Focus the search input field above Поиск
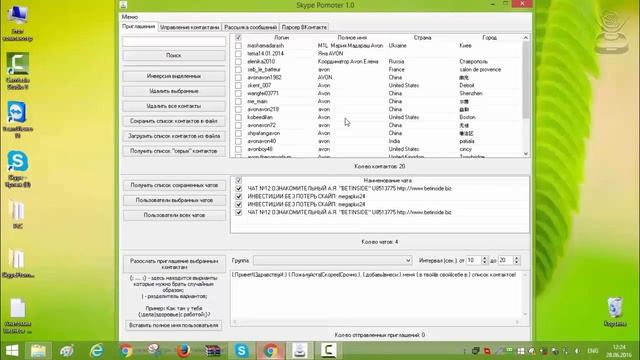640x360 pixels. click(x=174, y=41)
